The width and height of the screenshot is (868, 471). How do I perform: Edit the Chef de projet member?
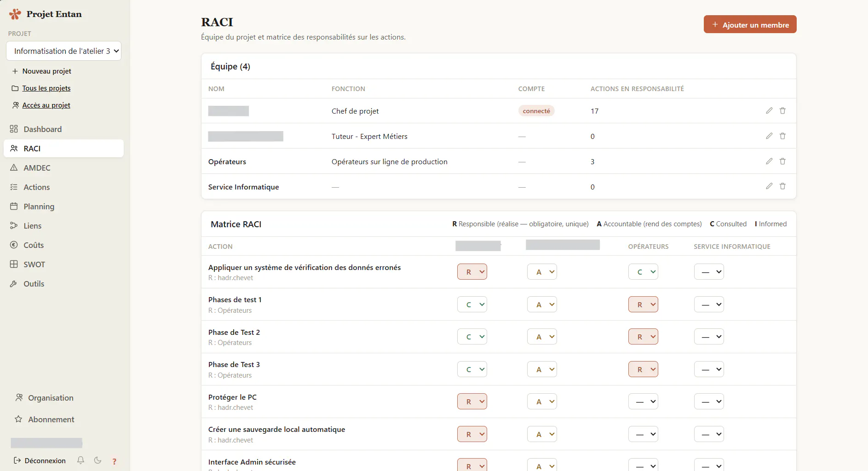[x=769, y=111]
